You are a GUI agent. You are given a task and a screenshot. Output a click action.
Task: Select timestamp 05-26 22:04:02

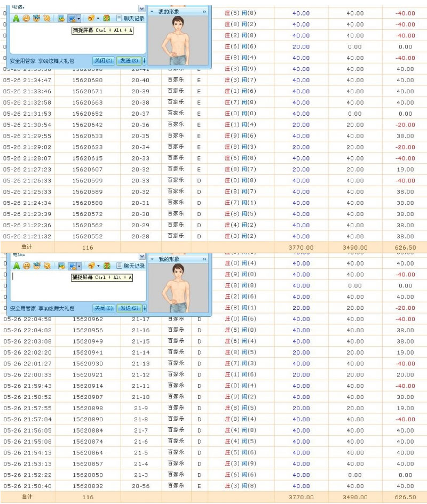point(27,331)
